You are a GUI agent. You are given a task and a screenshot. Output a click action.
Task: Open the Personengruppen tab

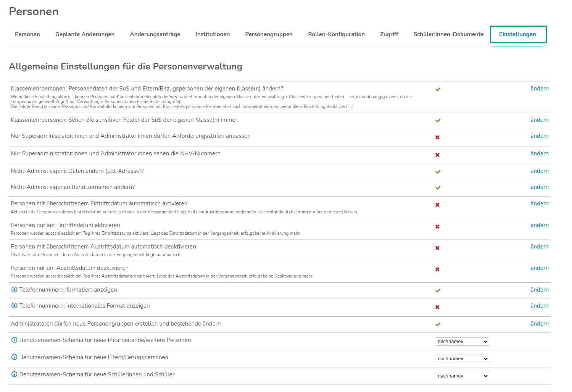tap(269, 34)
